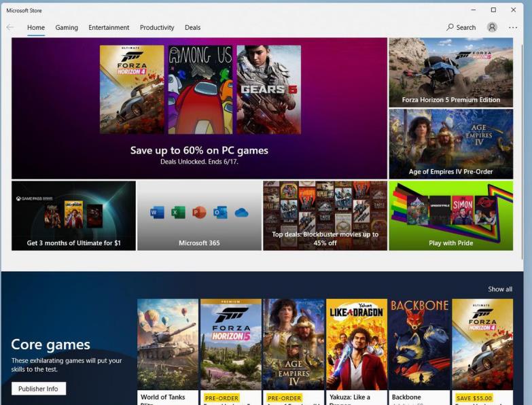
Task: Go back with the back arrow
Action: pyautogui.click(x=10, y=27)
